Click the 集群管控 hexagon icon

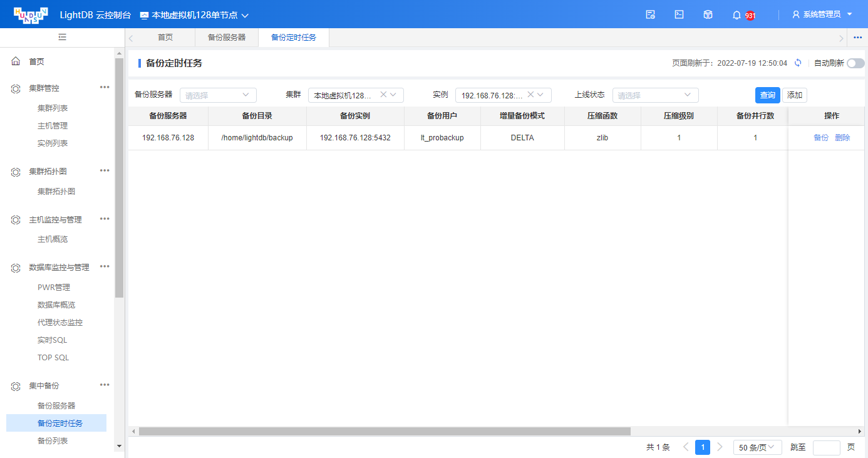coord(16,88)
